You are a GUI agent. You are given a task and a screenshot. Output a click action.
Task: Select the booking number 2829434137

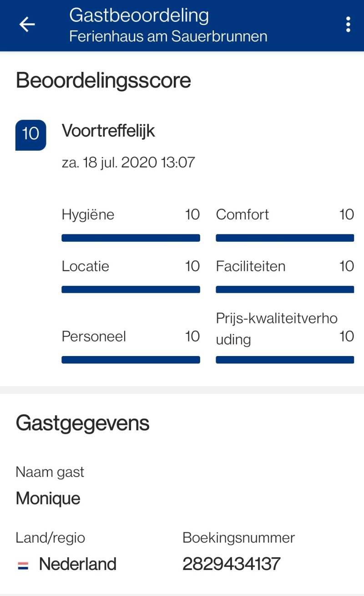click(231, 564)
